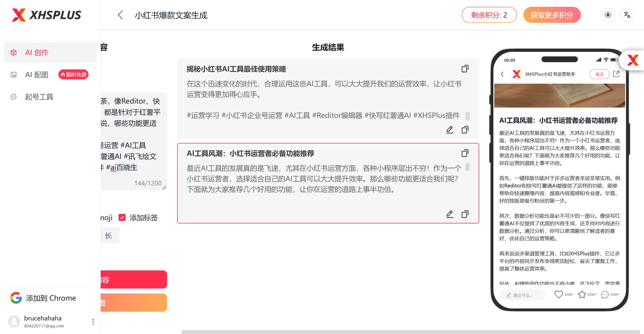Image resolution: width=644 pixels, height=334 pixels.
Task: Click the 关注 button in phone preview
Action: coord(599,74)
